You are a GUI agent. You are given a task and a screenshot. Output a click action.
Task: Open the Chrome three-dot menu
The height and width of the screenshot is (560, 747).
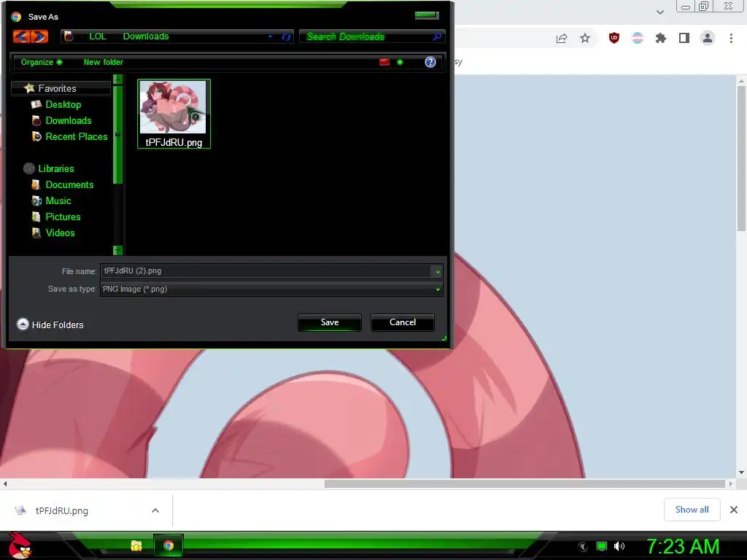pyautogui.click(x=731, y=38)
